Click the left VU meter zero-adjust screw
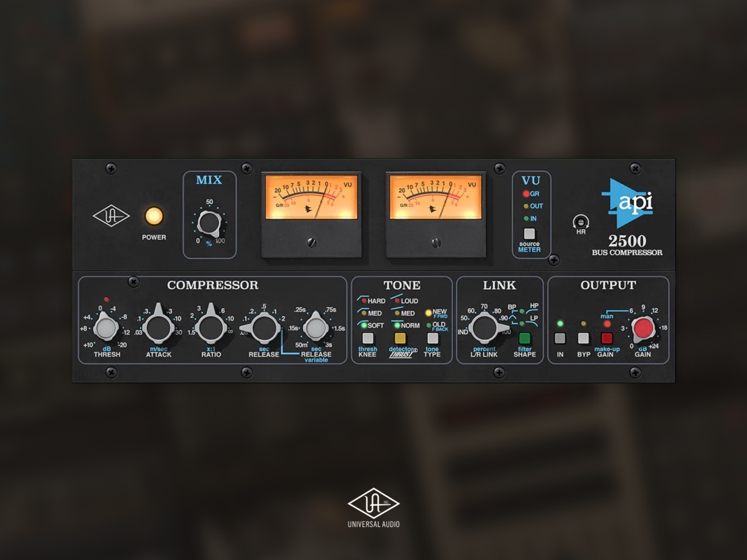 [311, 241]
